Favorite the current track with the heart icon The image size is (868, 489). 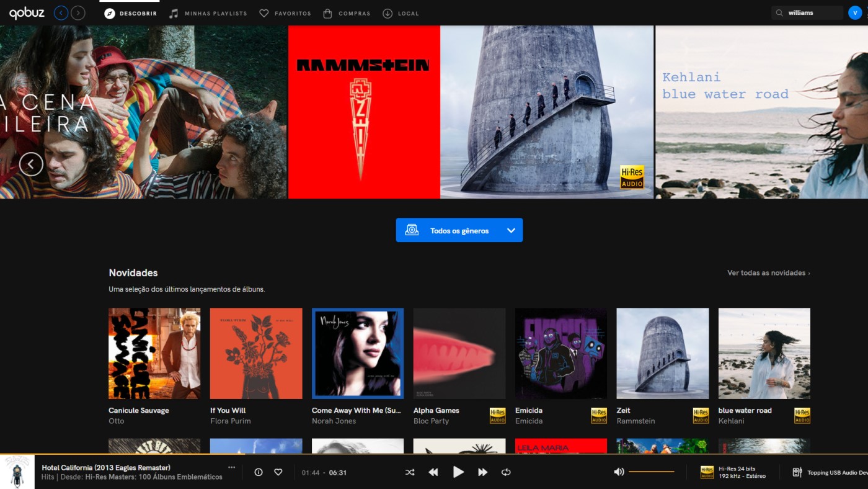tap(278, 472)
